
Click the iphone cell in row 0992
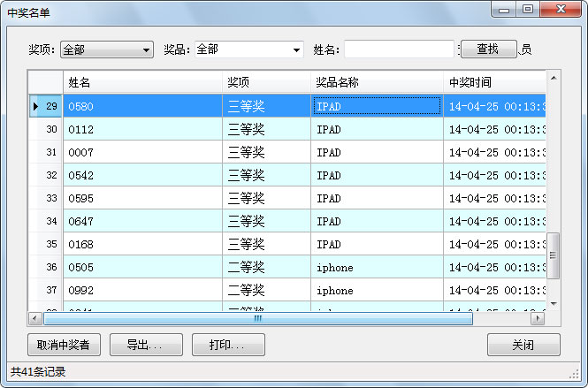(377, 290)
